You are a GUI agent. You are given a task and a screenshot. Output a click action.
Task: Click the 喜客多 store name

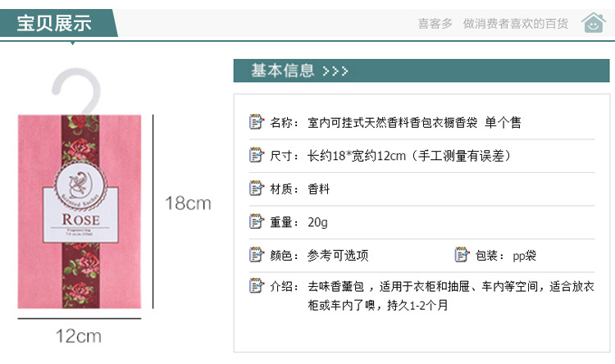435,24
